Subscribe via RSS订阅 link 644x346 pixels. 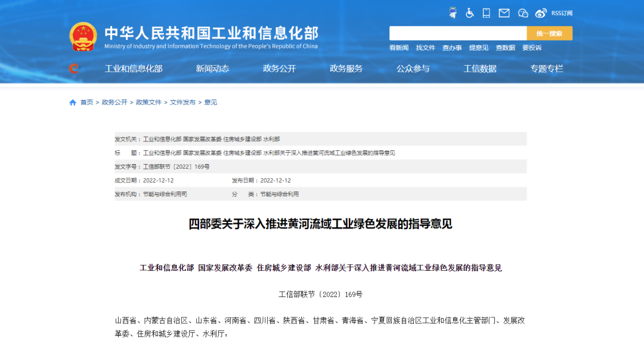click(x=562, y=13)
